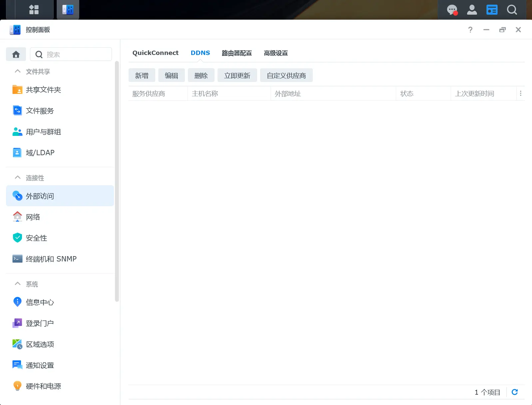532x405 pixels.
Task: Click the 控制面板 window title text
Action: coord(38,30)
